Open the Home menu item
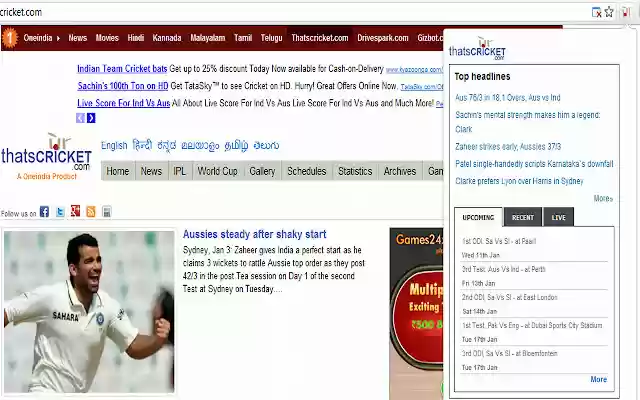The image size is (640, 400). (118, 171)
